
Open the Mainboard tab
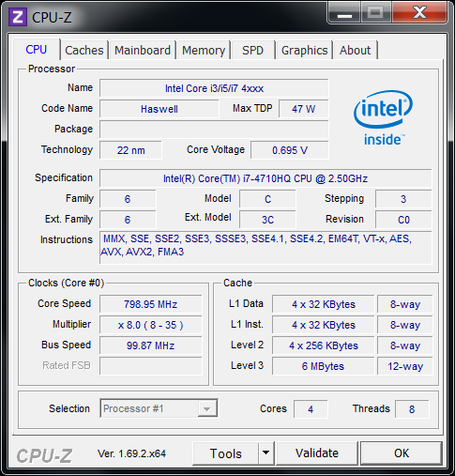[143, 50]
